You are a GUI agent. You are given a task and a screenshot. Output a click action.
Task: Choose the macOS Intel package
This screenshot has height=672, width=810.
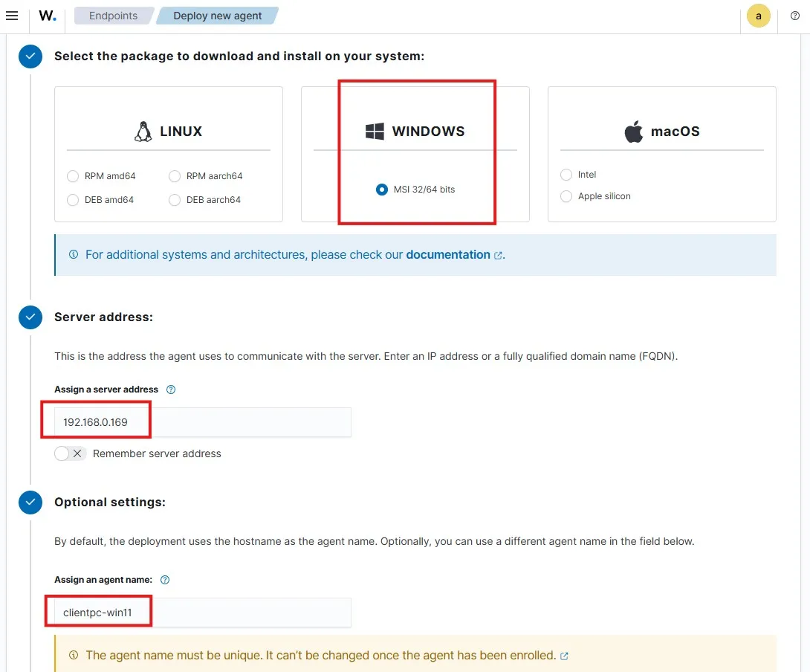tap(566, 175)
